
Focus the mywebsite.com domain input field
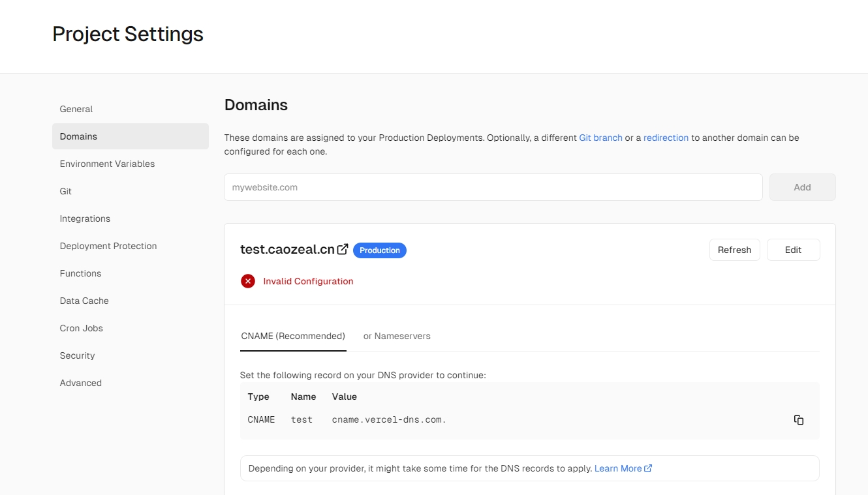point(493,187)
